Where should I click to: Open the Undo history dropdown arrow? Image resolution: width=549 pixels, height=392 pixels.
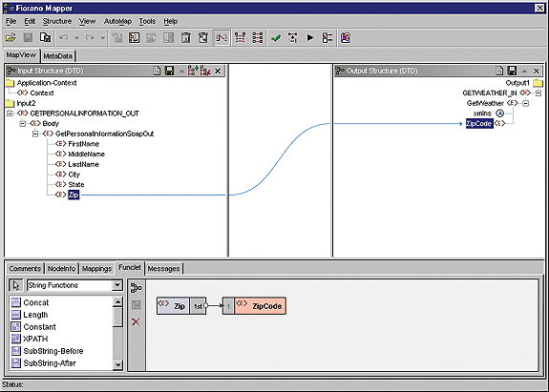point(76,38)
